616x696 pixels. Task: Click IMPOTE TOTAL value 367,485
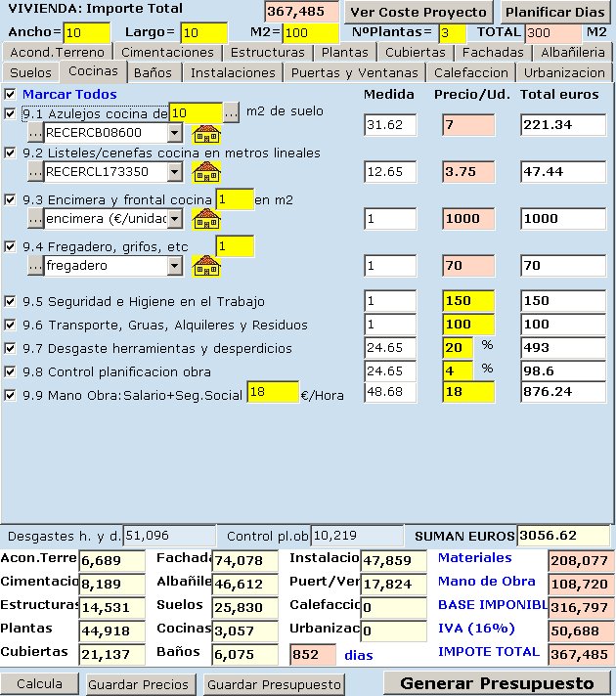[580, 654]
